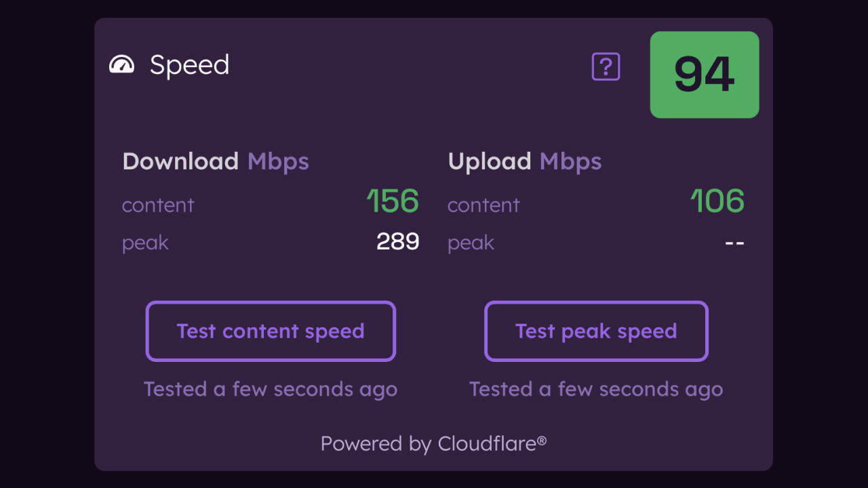Viewport: 868px width, 488px height.
Task: Start the Test peak speed button
Action: tap(596, 331)
